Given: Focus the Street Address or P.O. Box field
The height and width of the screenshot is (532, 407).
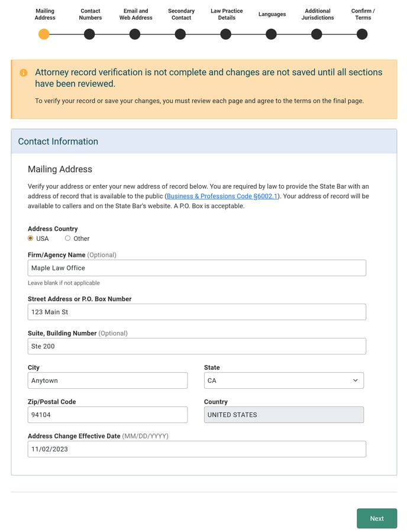Looking at the screenshot, I should pyautogui.click(x=196, y=312).
